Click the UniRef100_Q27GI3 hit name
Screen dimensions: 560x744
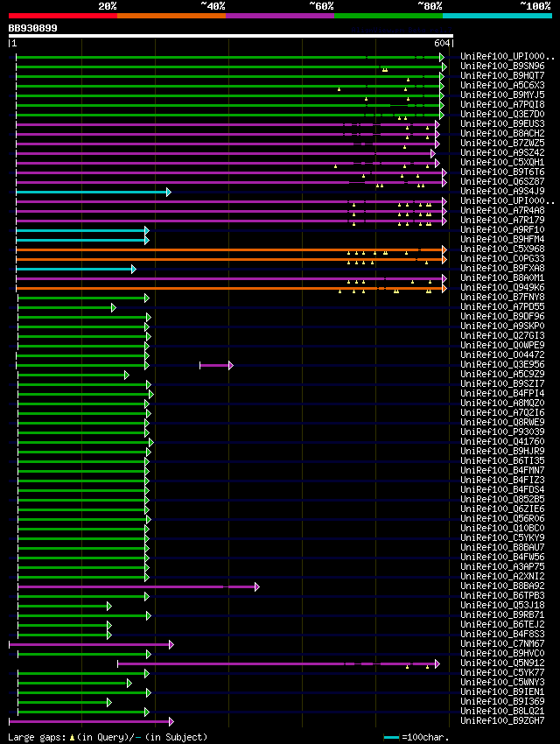pos(502,335)
